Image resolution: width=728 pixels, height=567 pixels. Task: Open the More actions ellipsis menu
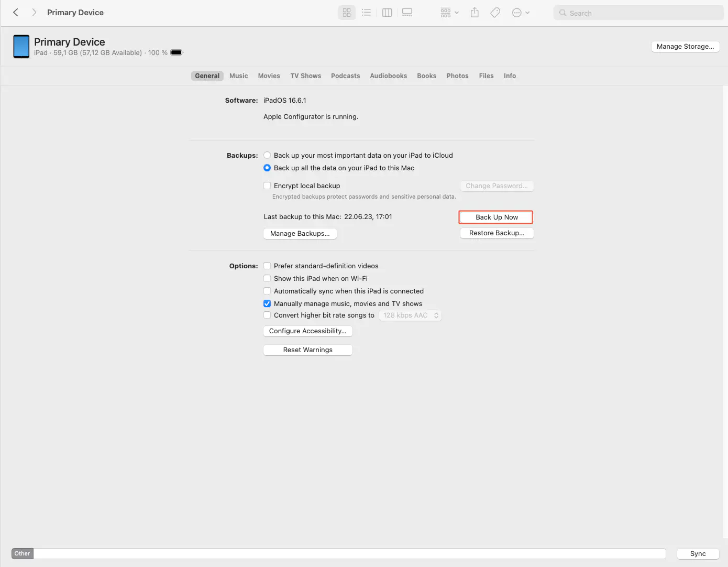[x=521, y=13]
